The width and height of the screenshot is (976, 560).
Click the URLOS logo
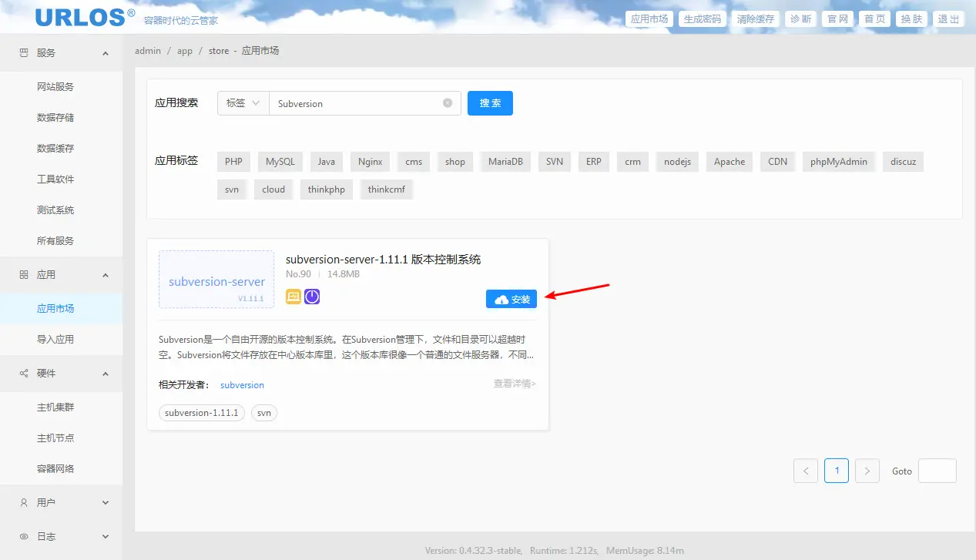pos(86,17)
